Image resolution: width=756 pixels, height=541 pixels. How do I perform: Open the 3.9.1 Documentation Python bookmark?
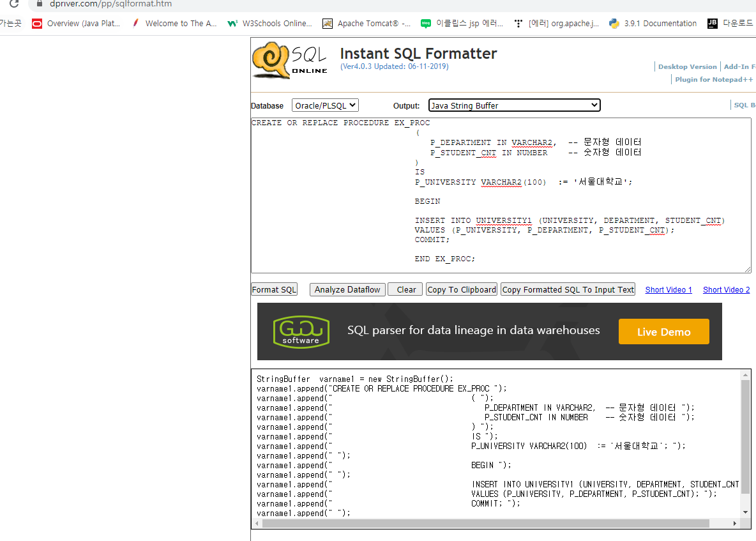(x=653, y=23)
